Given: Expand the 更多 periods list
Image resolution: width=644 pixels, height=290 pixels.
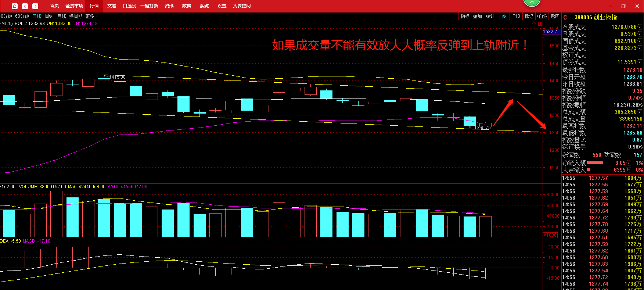Looking at the screenshot, I should pos(91,16).
